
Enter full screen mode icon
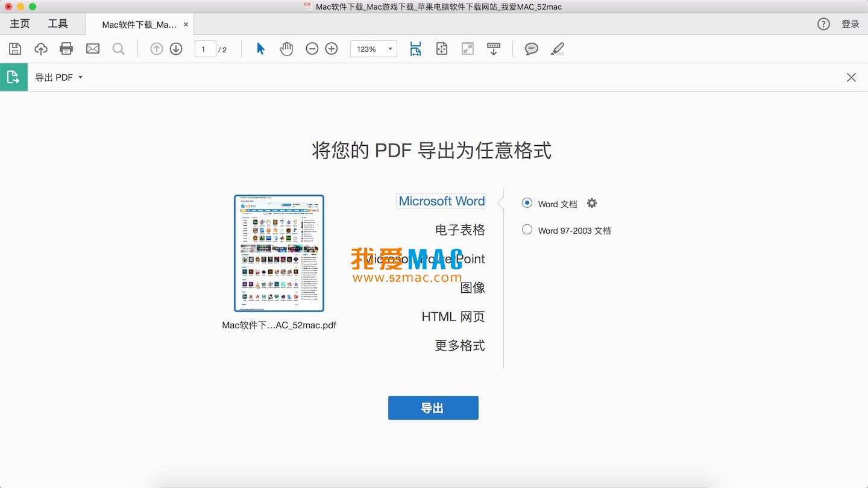(468, 49)
